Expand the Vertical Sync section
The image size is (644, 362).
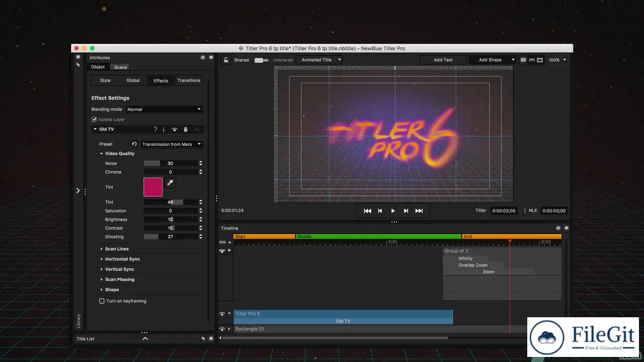(x=101, y=269)
